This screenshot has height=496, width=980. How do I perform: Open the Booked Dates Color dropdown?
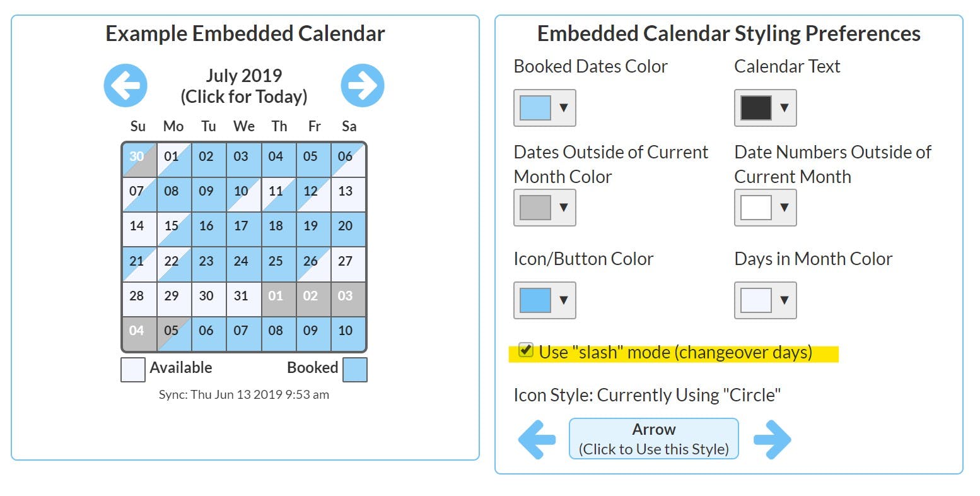(564, 107)
